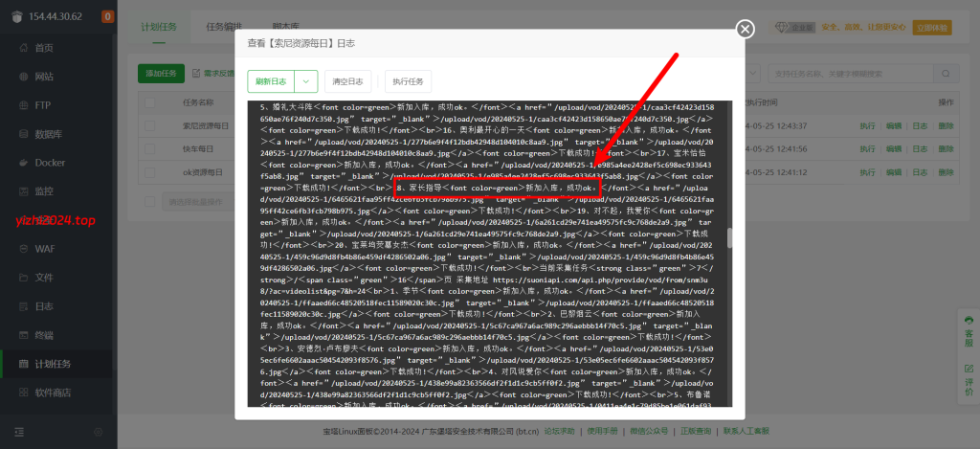Open the 终端 terminal sidebar icon
This screenshot has width=980, height=449.
(x=23, y=335)
